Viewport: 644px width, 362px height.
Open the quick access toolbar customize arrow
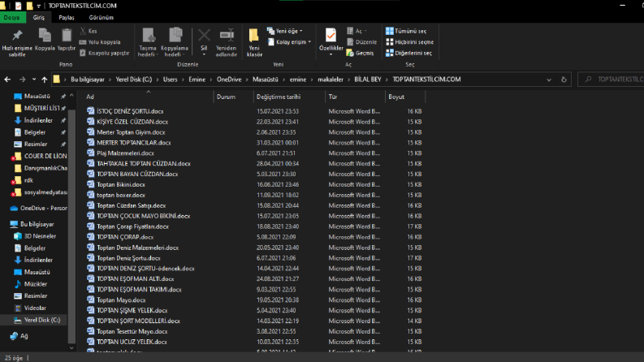coord(39,6)
